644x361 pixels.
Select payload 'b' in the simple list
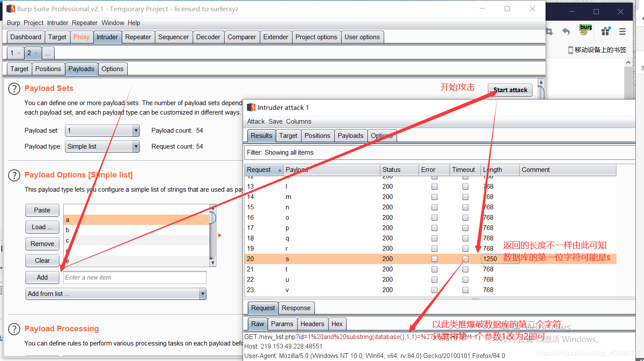tap(136, 230)
